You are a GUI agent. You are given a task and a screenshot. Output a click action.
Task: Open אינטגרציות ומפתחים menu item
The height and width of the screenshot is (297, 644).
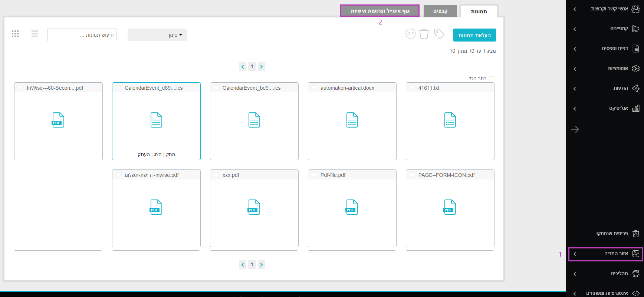tap(607, 293)
